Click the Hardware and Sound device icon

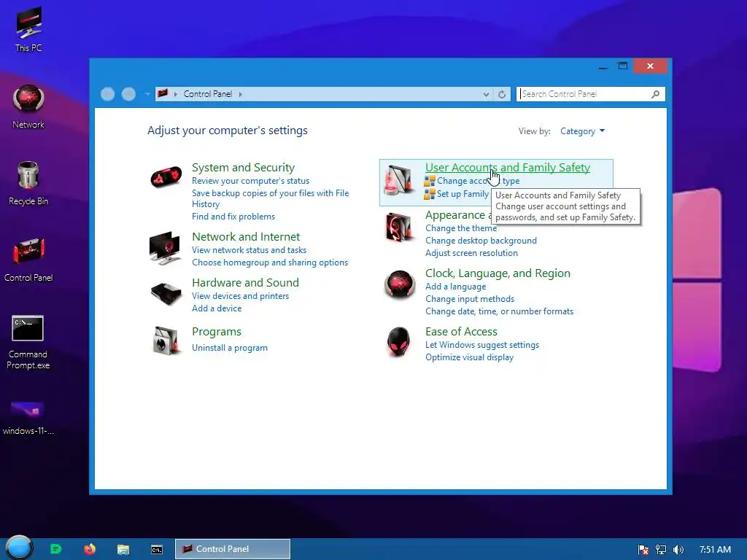click(166, 293)
